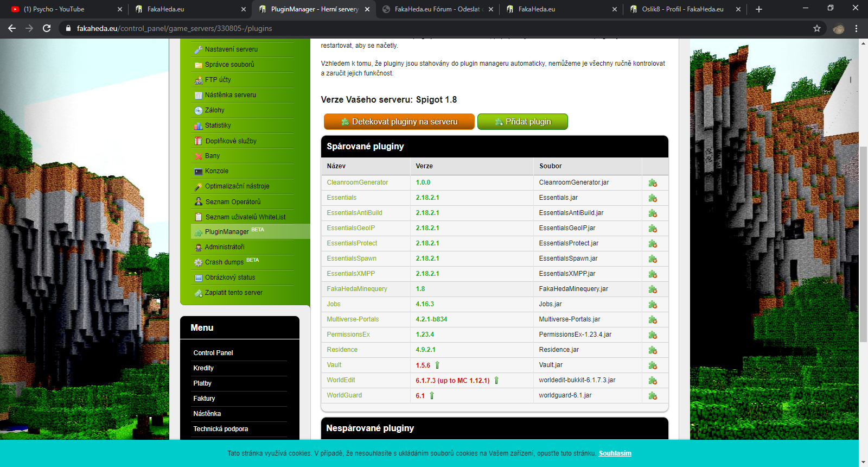Click plugin action icon for EssentialsAntiBuild row
The width and height of the screenshot is (868, 467).
(x=653, y=213)
